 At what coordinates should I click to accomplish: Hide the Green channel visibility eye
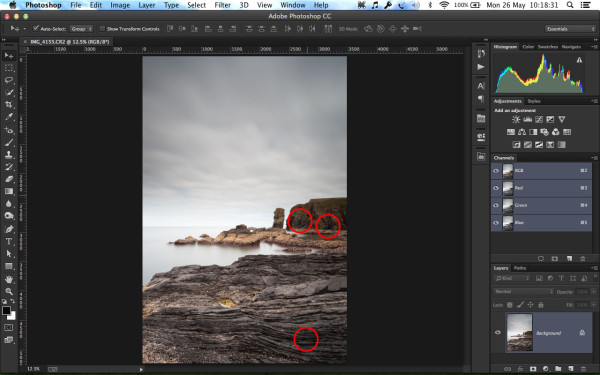point(496,205)
